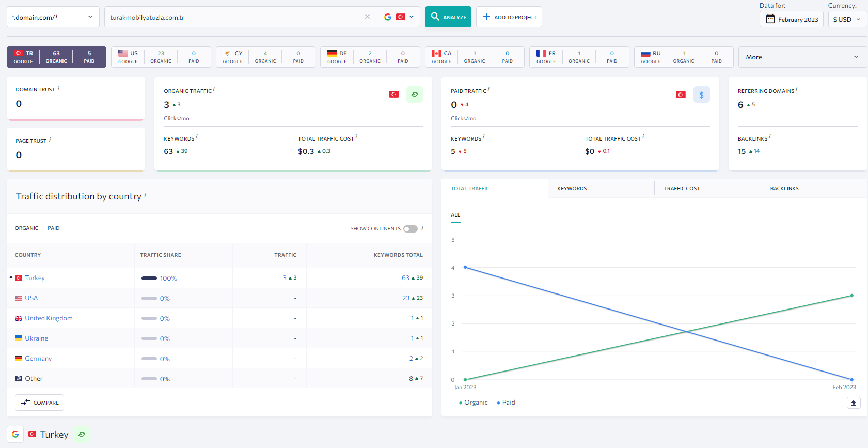The height and width of the screenshot is (448, 868).
Task: Click the Turkey 100% traffic share bar
Action: click(149, 278)
